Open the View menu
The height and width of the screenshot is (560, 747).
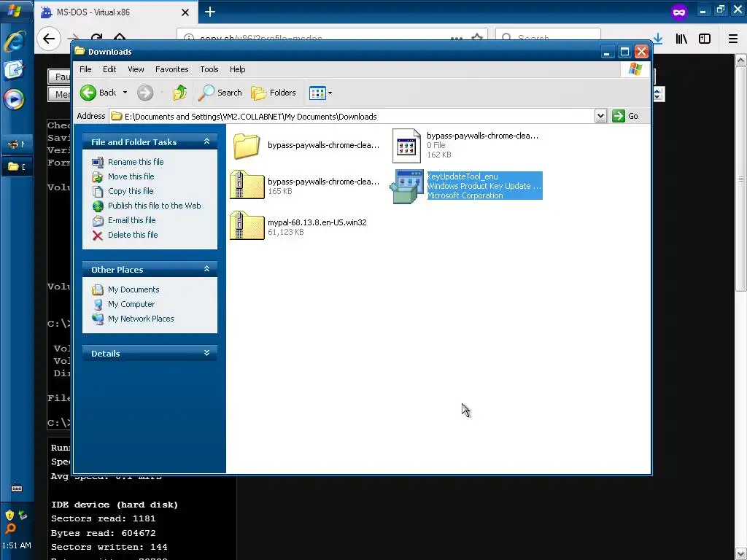coord(136,69)
